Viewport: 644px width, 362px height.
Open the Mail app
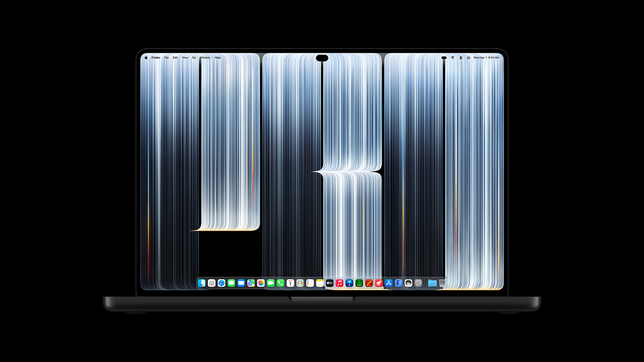(241, 283)
